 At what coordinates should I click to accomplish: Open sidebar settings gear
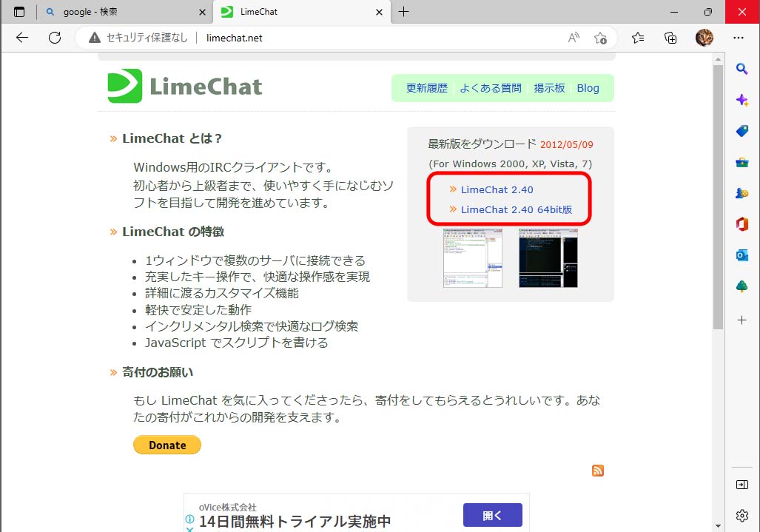(x=741, y=515)
